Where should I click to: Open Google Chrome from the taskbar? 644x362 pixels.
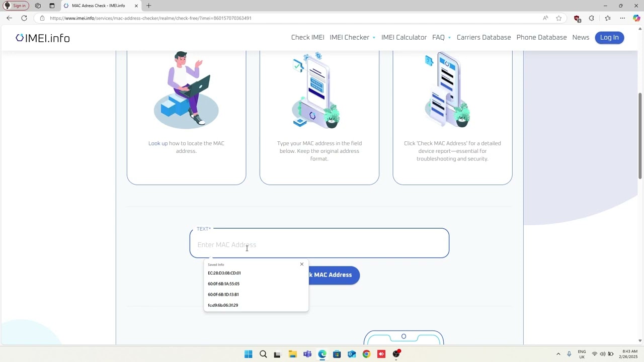point(366,354)
